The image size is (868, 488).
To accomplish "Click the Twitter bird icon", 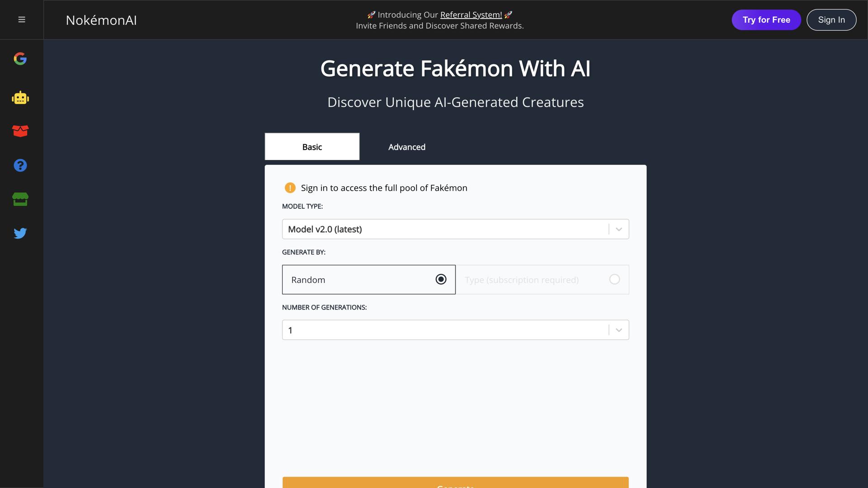I will pyautogui.click(x=20, y=233).
